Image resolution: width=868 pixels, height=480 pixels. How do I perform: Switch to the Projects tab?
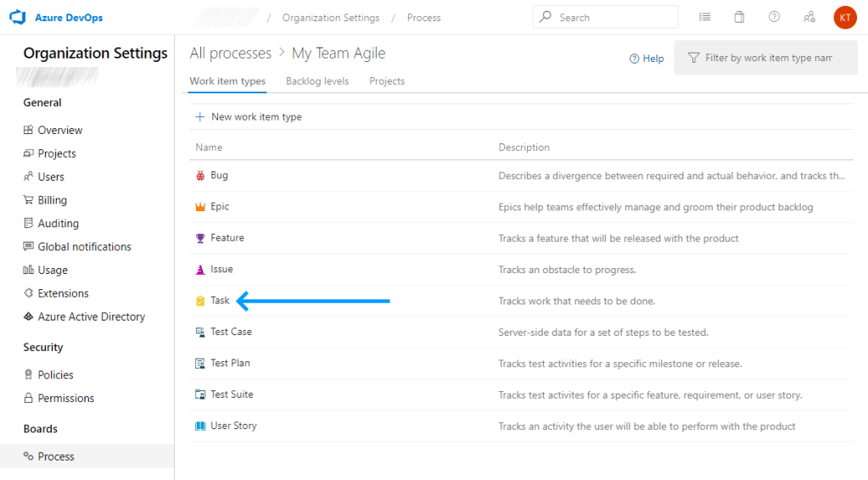387,81
